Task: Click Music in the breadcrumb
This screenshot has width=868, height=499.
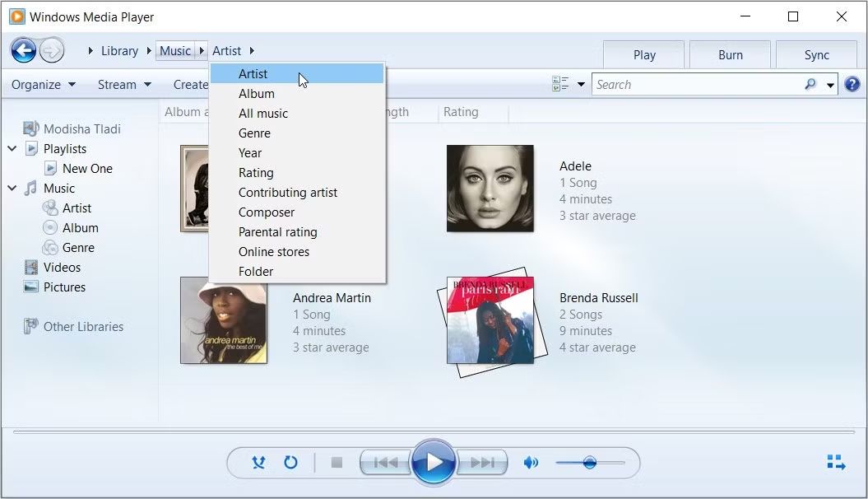Action: pos(175,51)
